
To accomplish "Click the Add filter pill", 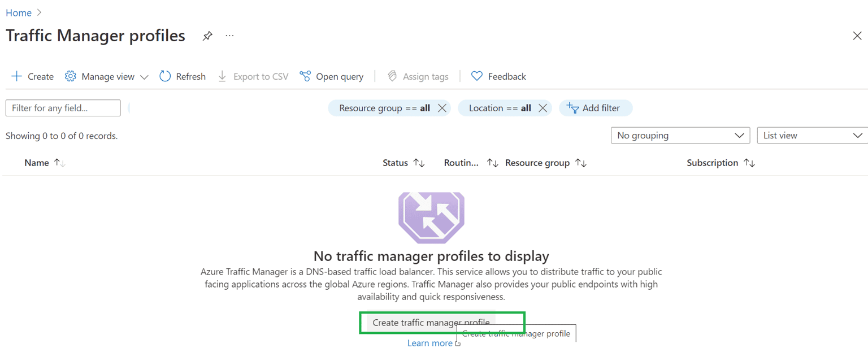I will (596, 108).
